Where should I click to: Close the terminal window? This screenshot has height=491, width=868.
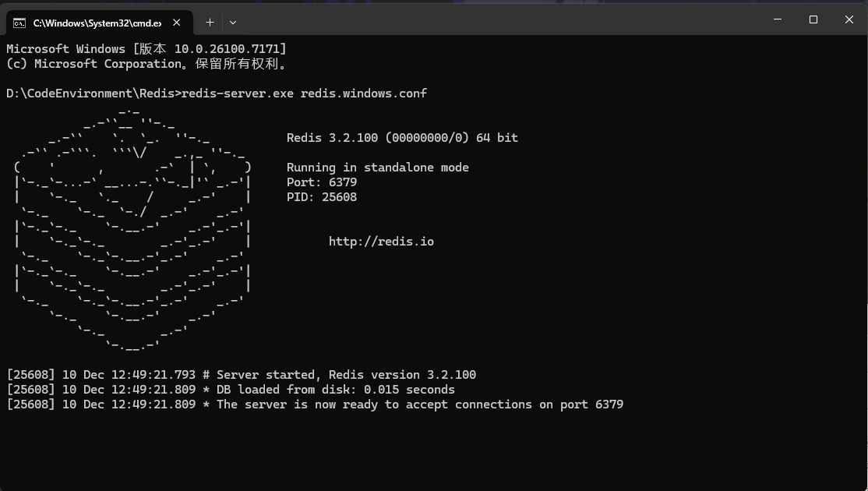[849, 19]
